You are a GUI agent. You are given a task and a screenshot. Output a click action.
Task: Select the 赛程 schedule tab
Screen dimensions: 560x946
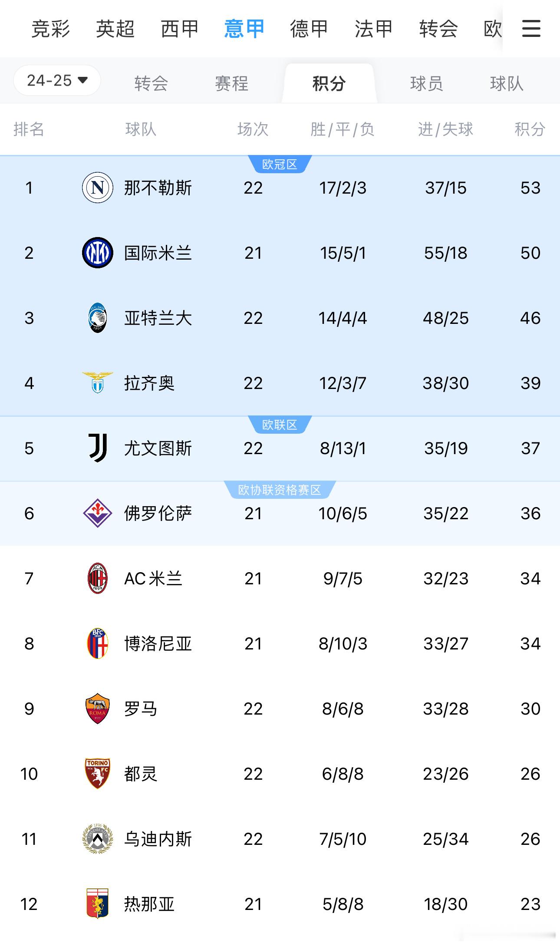click(232, 83)
